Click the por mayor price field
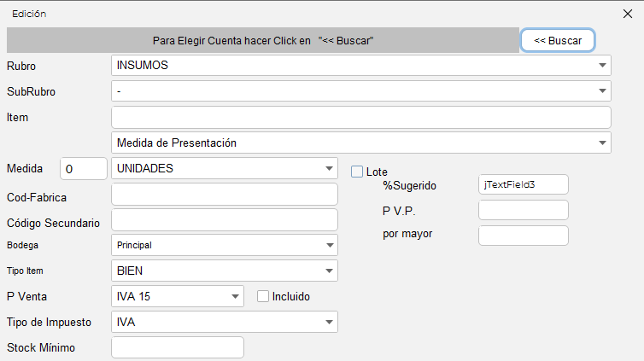The width and height of the screenshot is (644, 361). (x=523, y=236)
